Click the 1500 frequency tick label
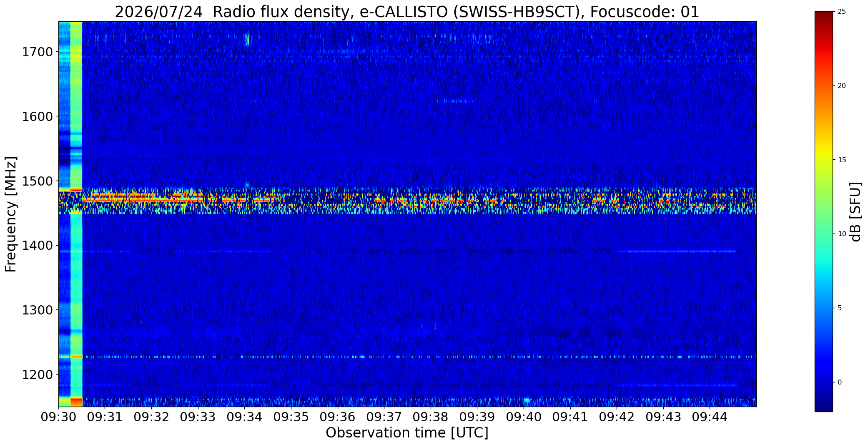 point(38,181)
